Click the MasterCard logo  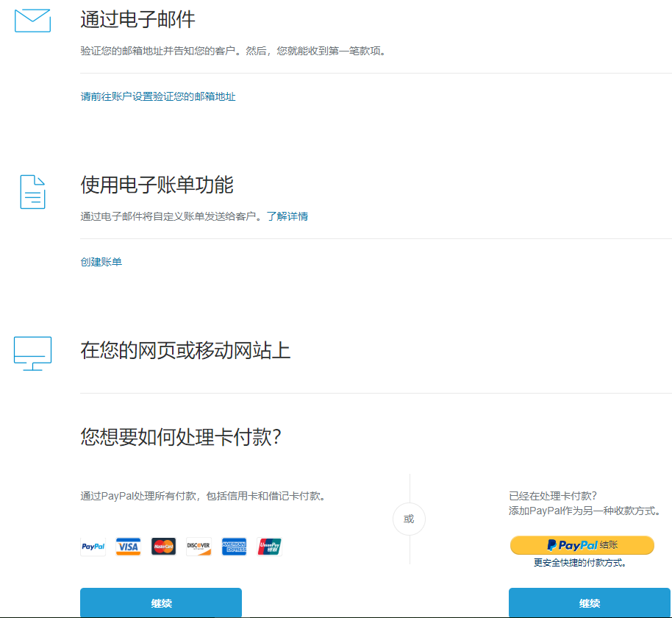163,547
